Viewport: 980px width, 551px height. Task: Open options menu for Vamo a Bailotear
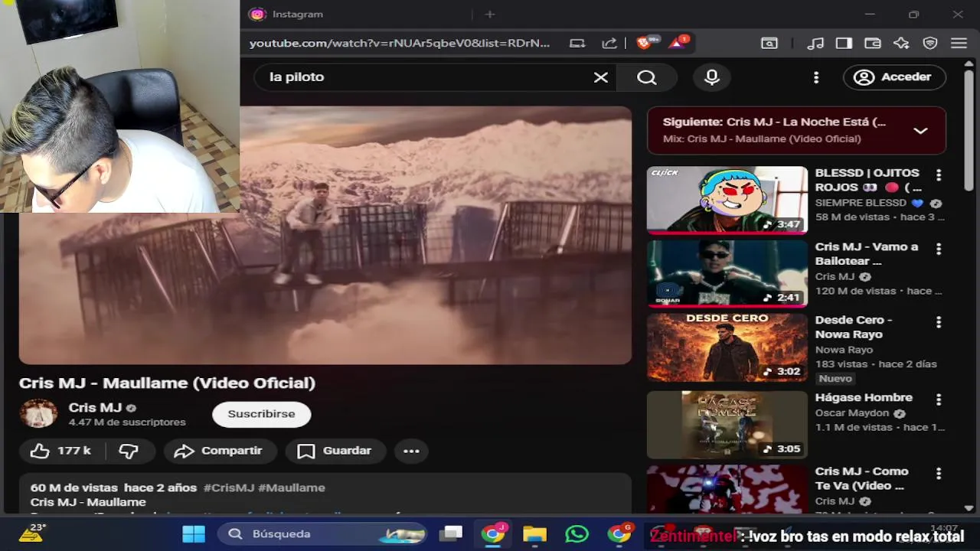pos(939,249)
